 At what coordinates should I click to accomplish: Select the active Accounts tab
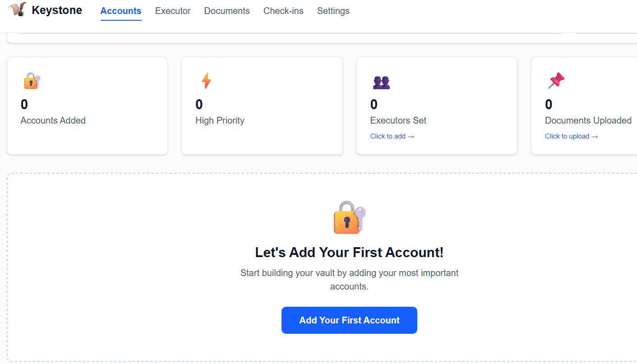pyautogui.click(x=120, y=11)
